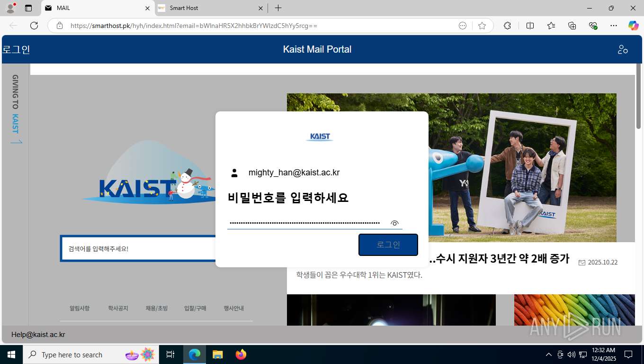Open browser essentials heart icon
This screenshot has width=644, height=364.
(x=593, y=26)
